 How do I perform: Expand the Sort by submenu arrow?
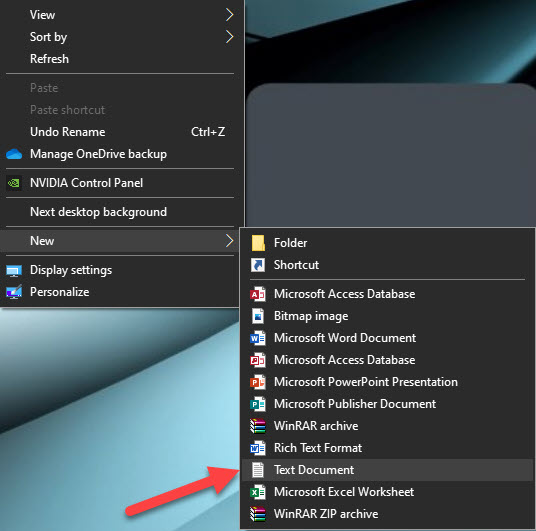229,37
